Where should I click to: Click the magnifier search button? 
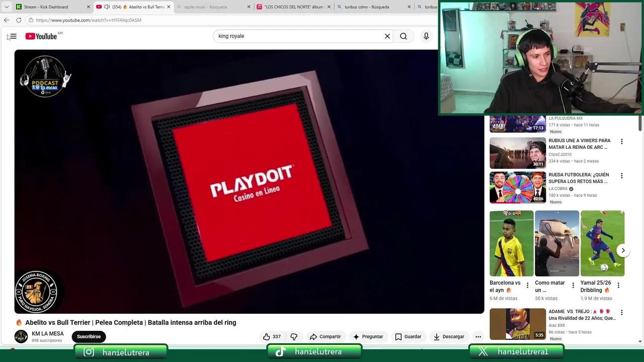click(404, 36)
